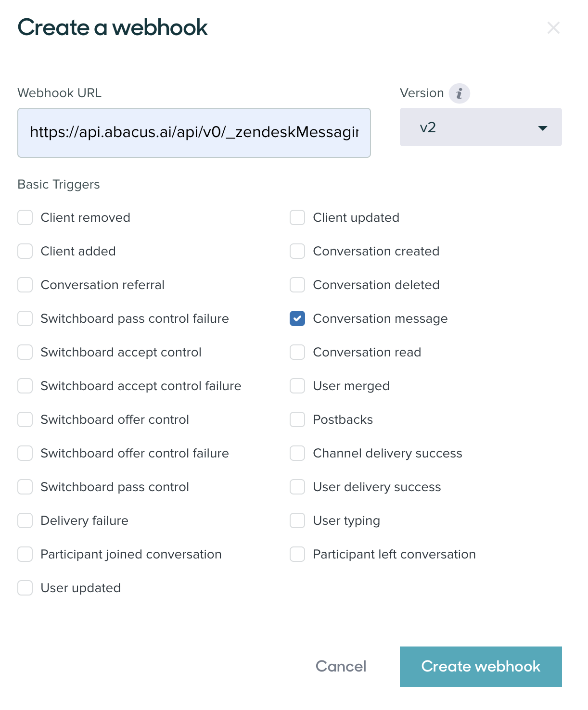Image resolution: width=588 pixels, height=710 pixels.
Task: Click the Create webhook button
Action: [x=480, y=667]
